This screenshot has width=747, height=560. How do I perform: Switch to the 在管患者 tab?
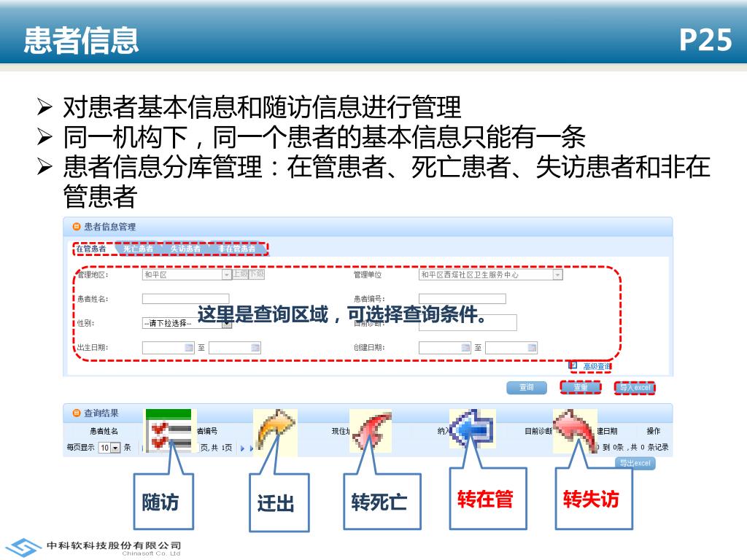tap(91, 249)
